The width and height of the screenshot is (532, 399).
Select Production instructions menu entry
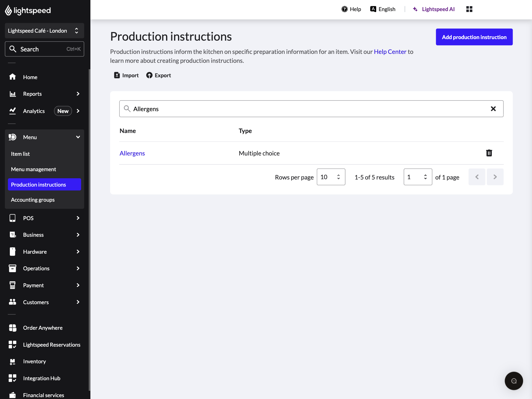coord(45,184)
